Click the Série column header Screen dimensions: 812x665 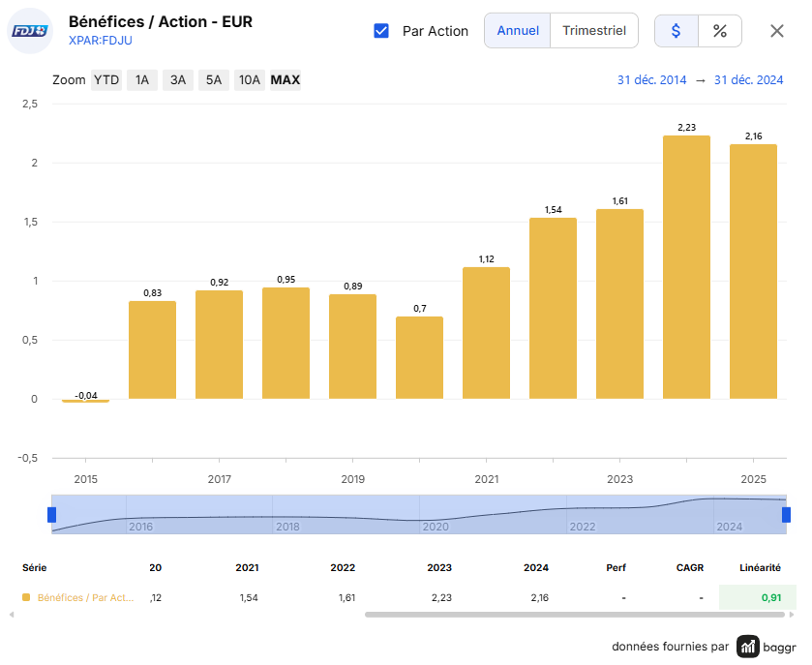(34, 567)
